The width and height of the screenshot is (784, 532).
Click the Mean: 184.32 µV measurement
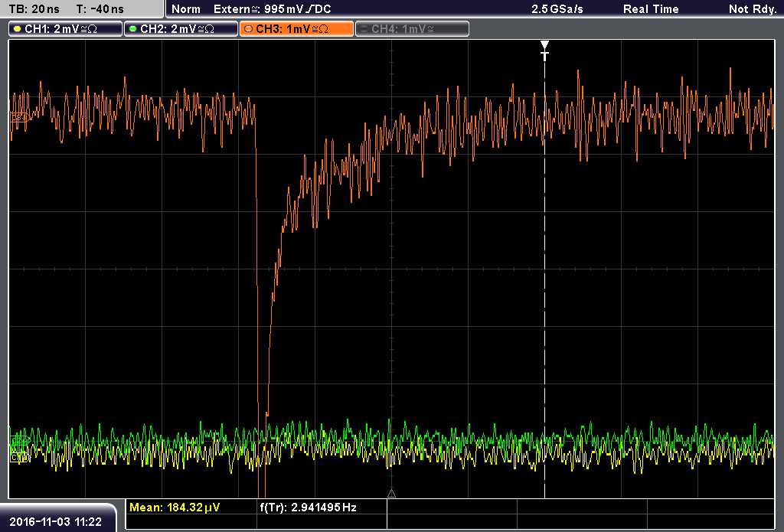coord(175,508)
